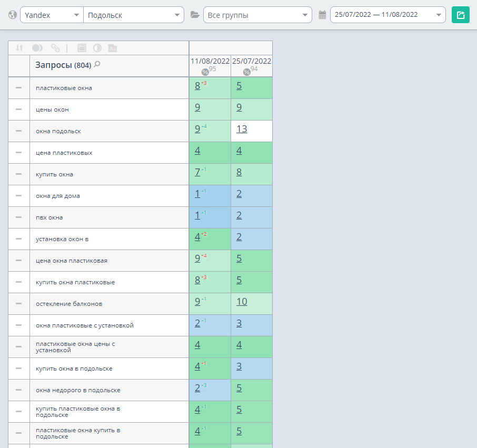
Task: Open the date range picker 25/07/2022 — 11/08/2022
Action: pyautogui.click(x=387, y=15)
